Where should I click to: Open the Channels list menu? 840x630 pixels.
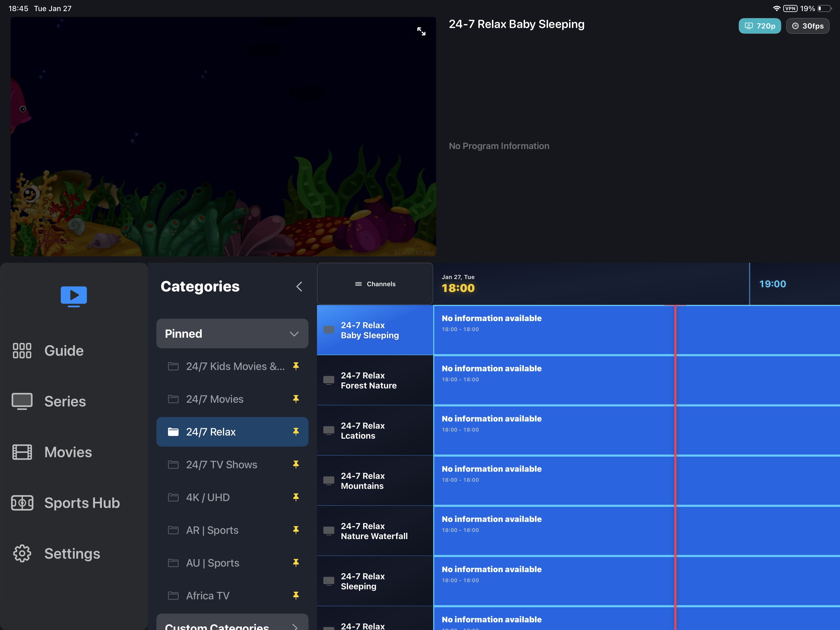click(375, 284)
